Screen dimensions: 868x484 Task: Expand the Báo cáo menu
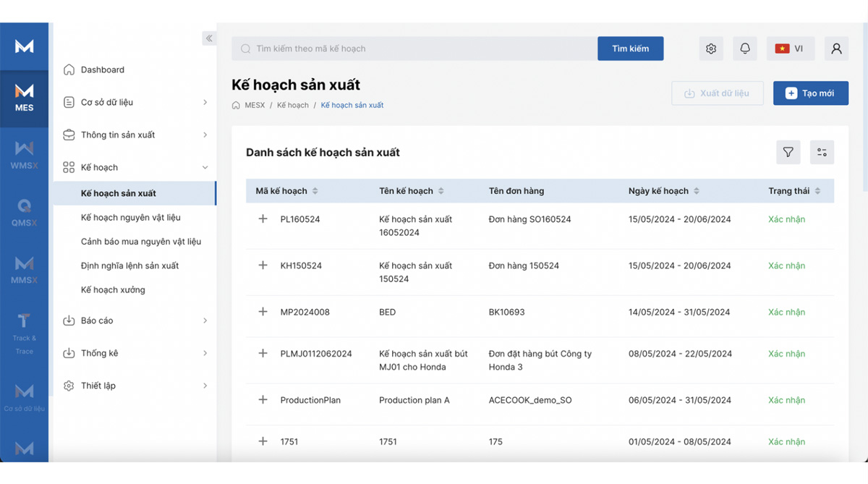[135, 320]
